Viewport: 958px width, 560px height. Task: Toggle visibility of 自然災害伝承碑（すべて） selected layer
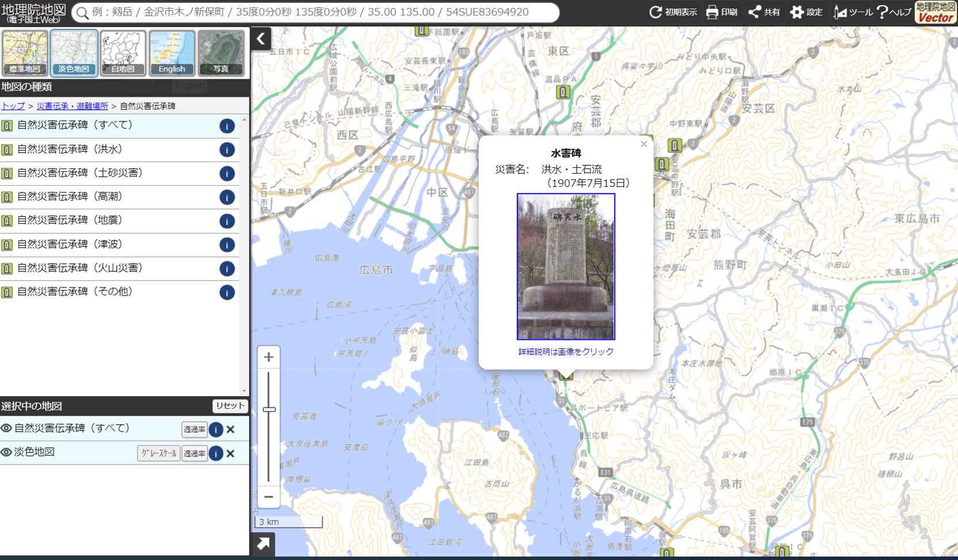[x=6, y=428]
